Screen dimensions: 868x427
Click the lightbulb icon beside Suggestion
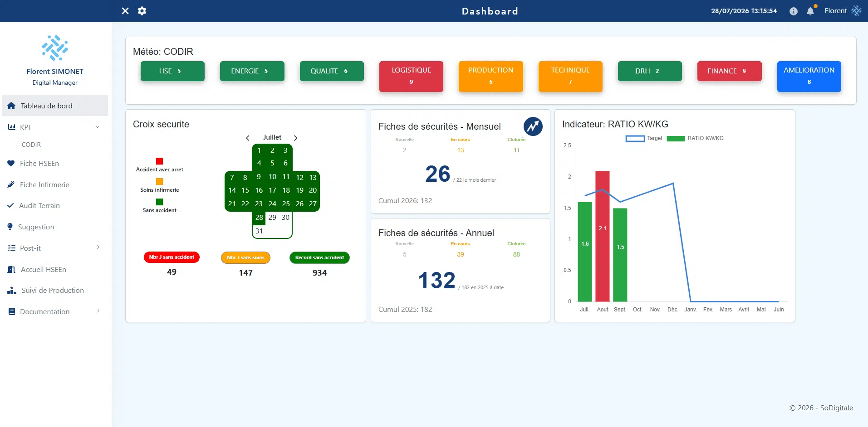pyautogui.click(x=10, y=227)
